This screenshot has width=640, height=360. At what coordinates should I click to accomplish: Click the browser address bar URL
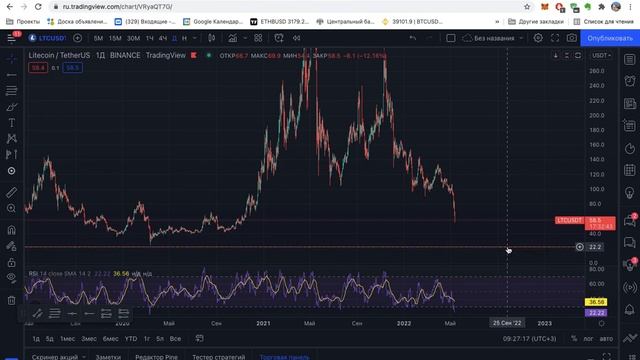[x=118, y=7]
